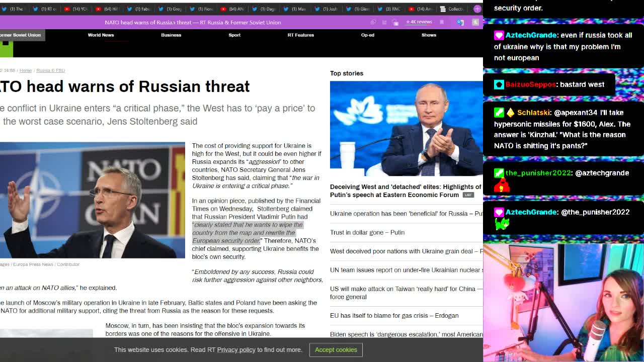Image resolution: width=644 pixels, height=362 pixels.
Task: Switch to the Collections tab
Action: pos(451,9)
